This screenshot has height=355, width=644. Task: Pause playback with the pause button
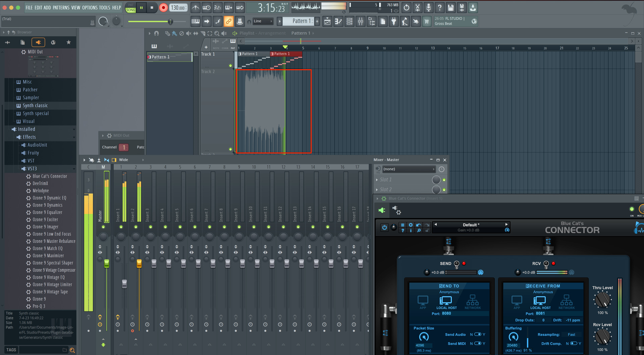point(142,8)
